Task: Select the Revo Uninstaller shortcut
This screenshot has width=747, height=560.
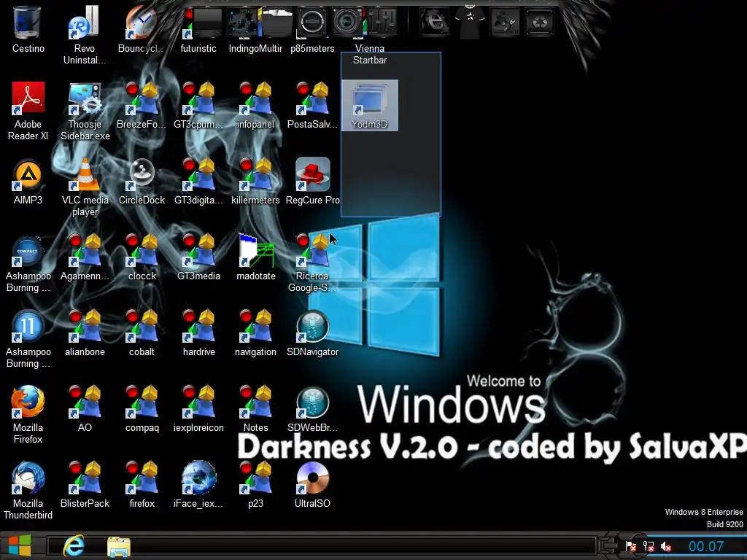Action: (x=84, y=23)
